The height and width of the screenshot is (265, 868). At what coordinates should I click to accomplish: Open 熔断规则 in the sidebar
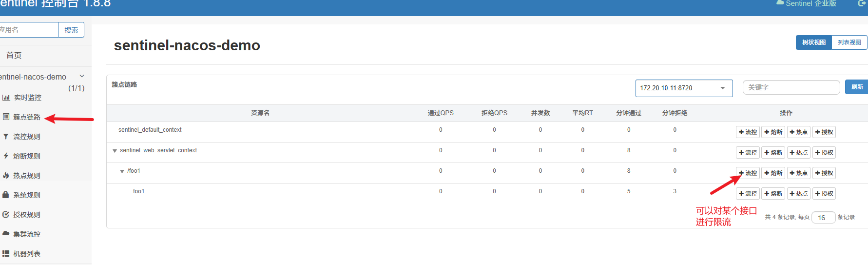click(27, 156)
